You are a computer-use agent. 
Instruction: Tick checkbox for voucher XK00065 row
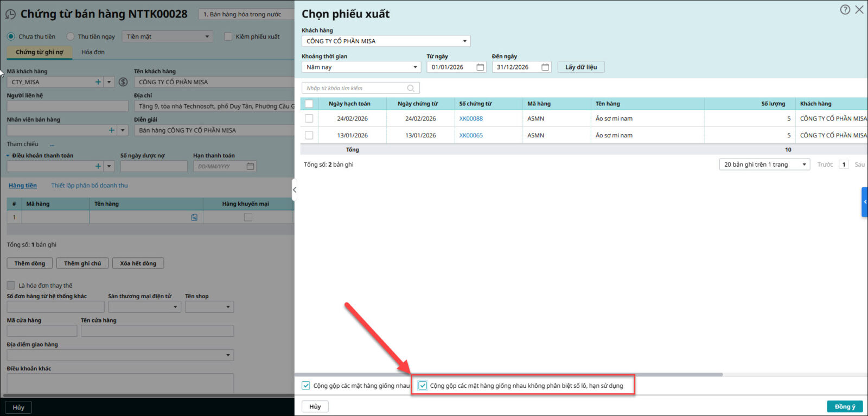coord(309,135)
